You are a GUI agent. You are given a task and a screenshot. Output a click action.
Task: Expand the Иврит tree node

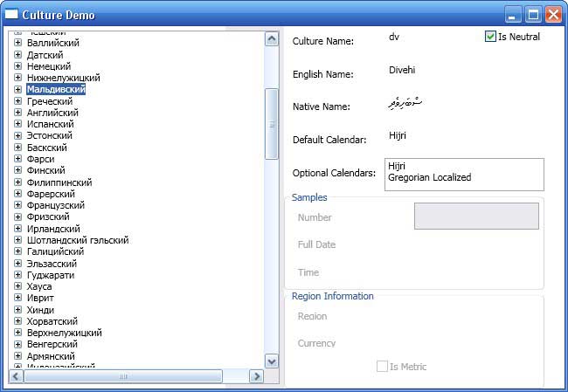pyautogui.click(x=17, y=298)
